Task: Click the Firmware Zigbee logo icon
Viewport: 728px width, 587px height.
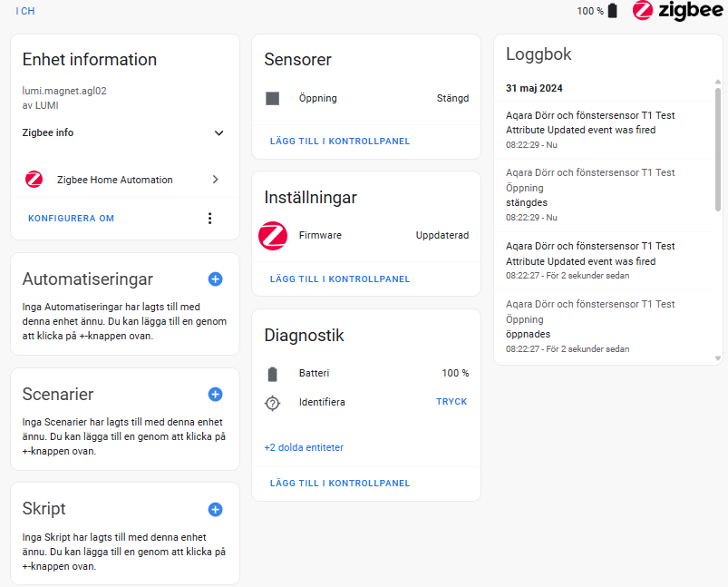Action: point(273,236)
